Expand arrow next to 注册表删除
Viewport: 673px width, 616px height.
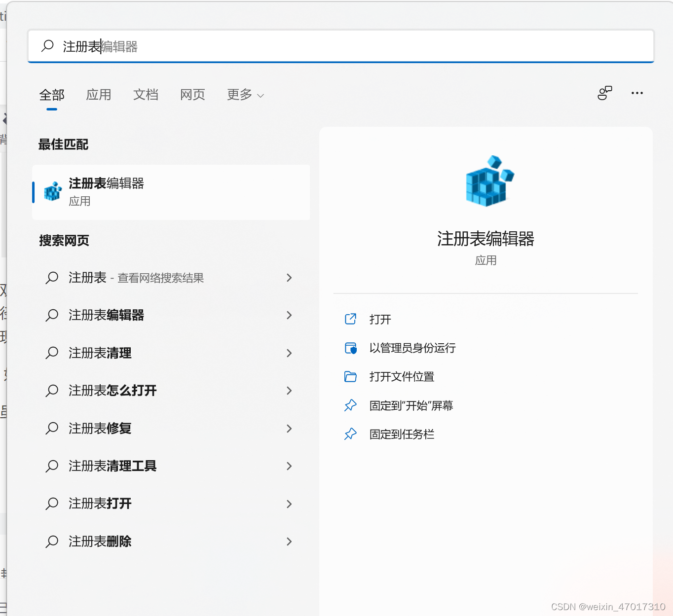[x=289, y=542]
